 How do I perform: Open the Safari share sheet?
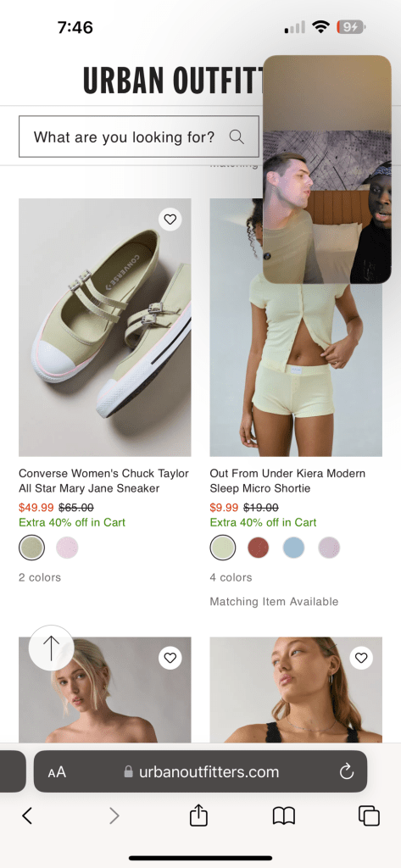198,815
